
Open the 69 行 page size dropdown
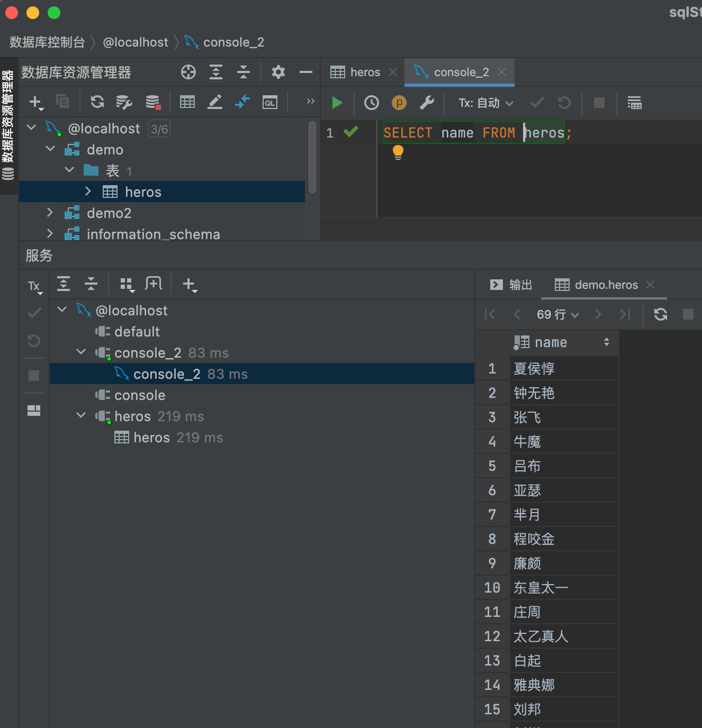pyautogui.click(x=557, y=315)
